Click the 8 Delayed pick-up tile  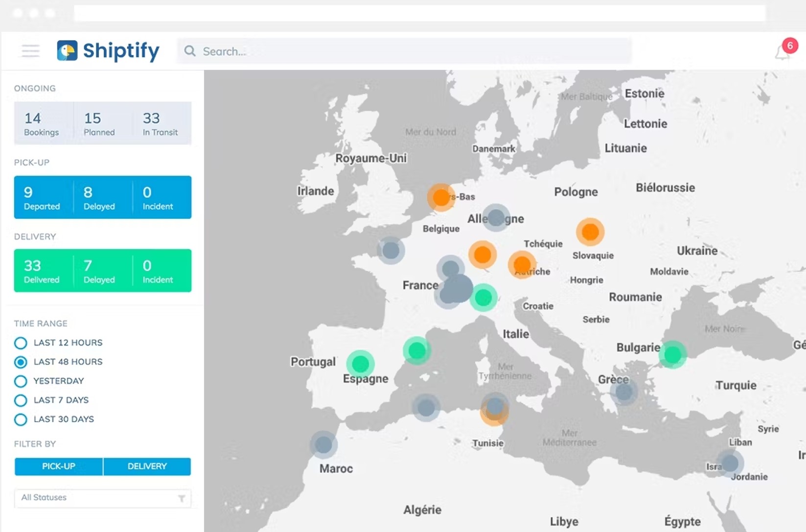(x=103, y=198)
